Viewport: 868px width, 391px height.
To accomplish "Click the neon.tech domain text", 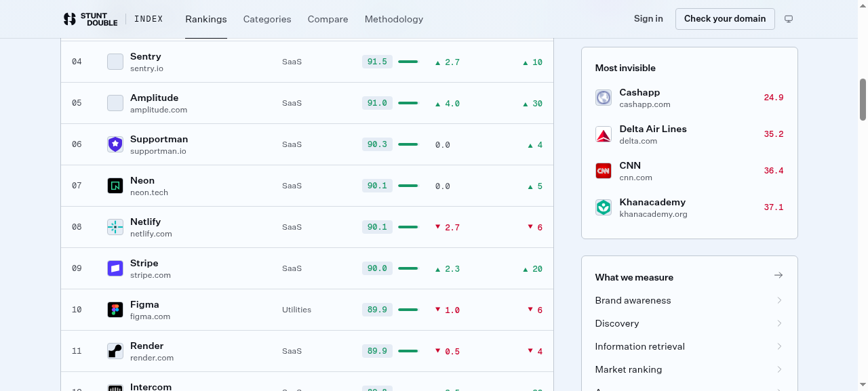I will click(x=149, y=192).
